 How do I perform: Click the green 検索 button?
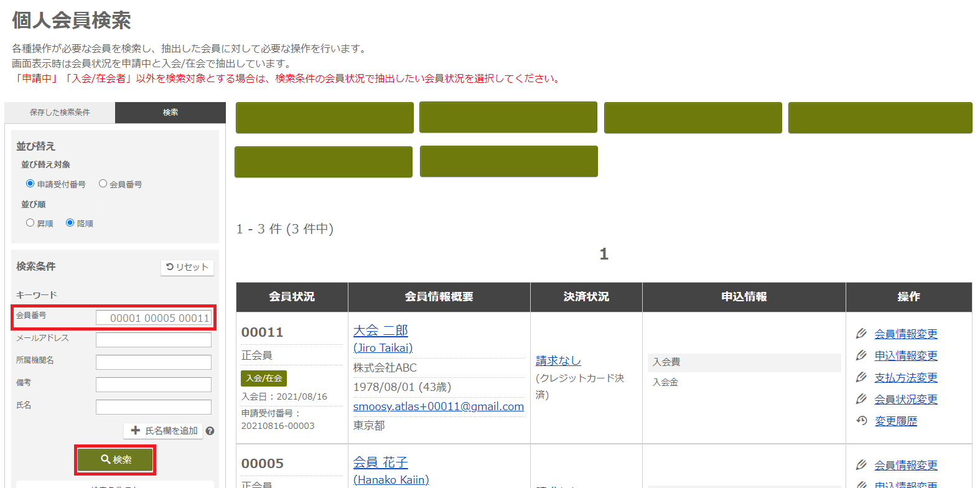(x=115, y=460)
